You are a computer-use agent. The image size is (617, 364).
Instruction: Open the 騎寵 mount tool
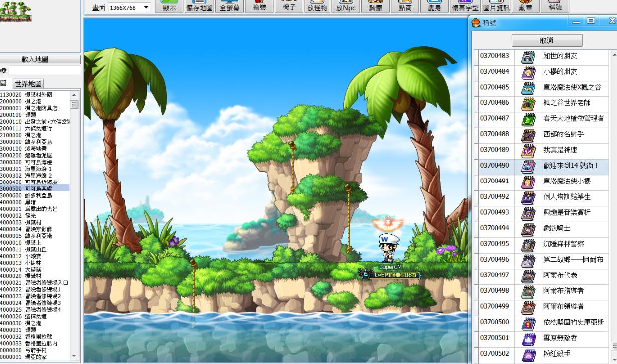(x=375, y=6)
